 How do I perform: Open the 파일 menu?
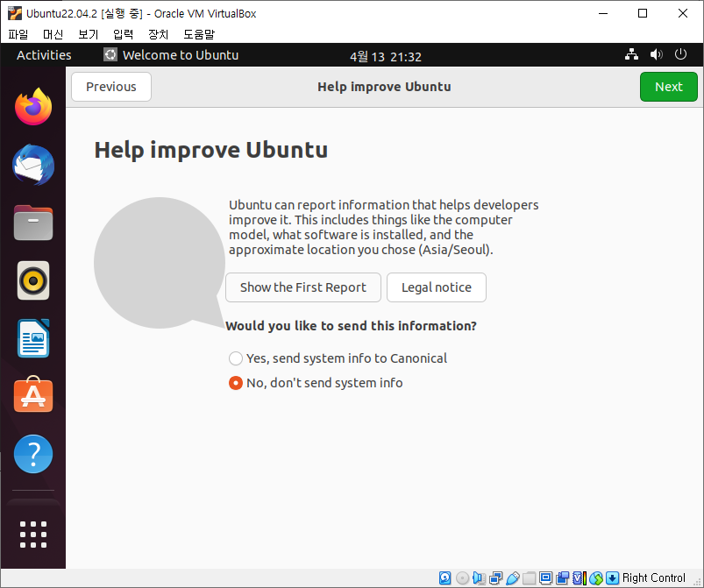pyautogui.click(x=18, y=34)
